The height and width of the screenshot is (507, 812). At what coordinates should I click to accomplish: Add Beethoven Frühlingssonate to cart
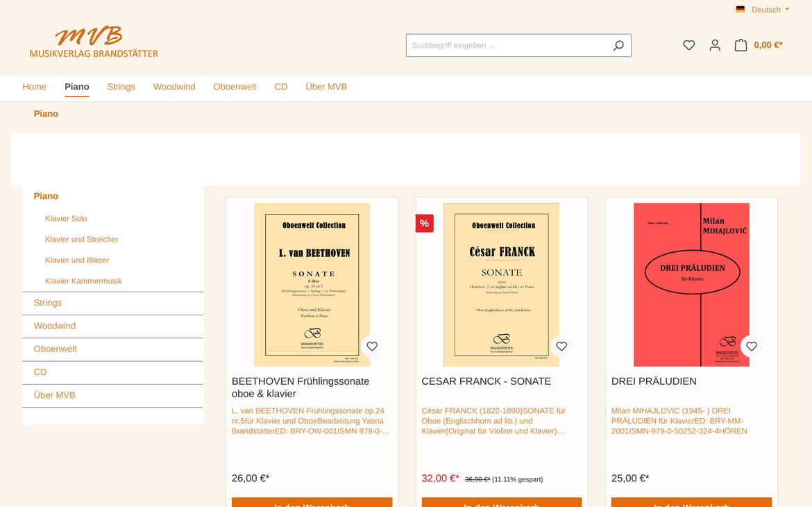(x=312, y=502)
